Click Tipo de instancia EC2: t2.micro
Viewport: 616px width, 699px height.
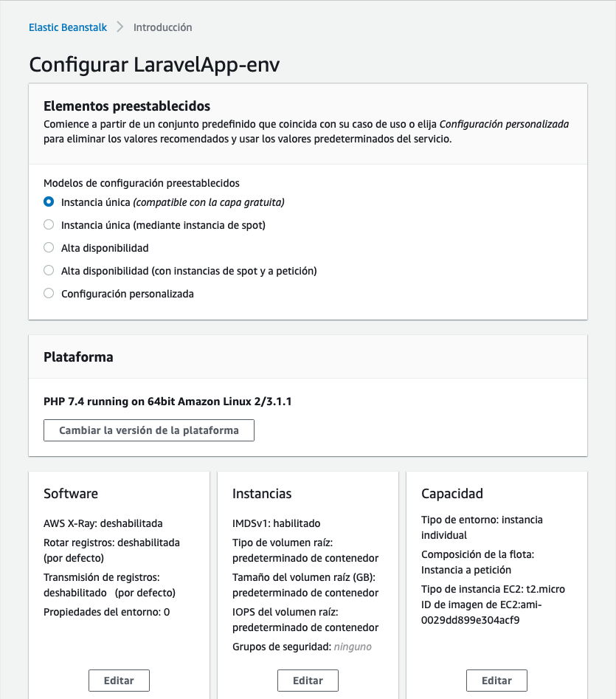(493, 589)
